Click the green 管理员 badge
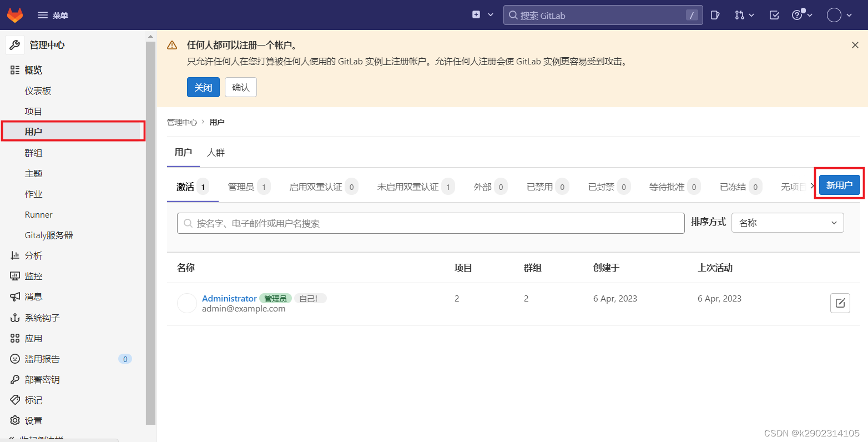 [275, 298]
